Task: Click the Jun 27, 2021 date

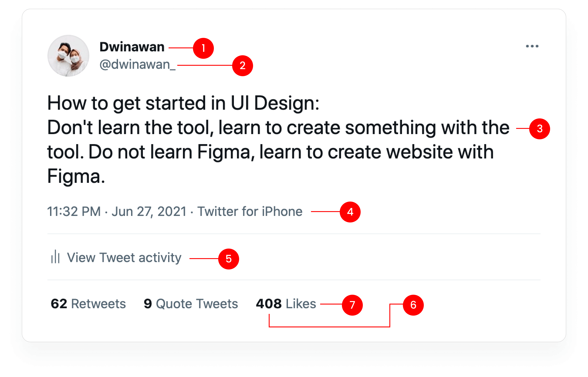Action: [149, 212]
